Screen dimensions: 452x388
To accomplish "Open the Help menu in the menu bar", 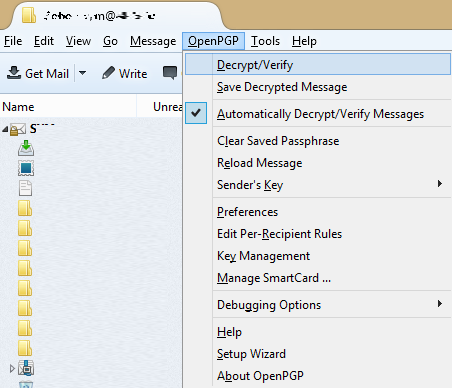I will [304, 41].
